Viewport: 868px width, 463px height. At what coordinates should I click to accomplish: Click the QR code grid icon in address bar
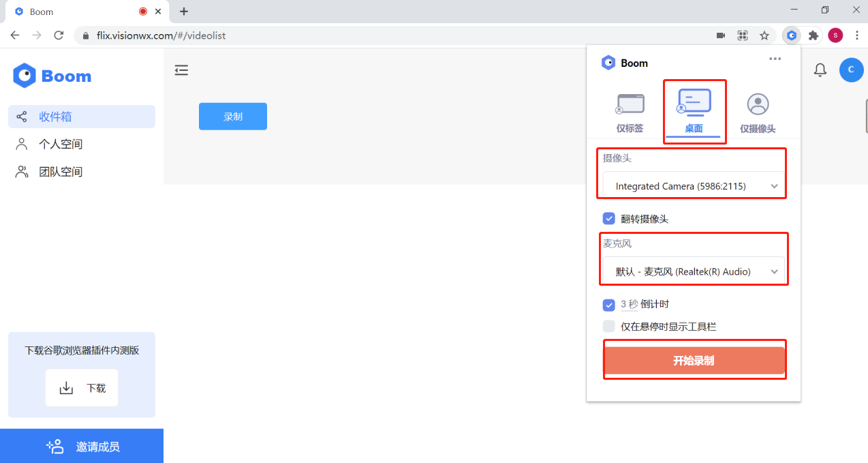(x=743, y=35)
